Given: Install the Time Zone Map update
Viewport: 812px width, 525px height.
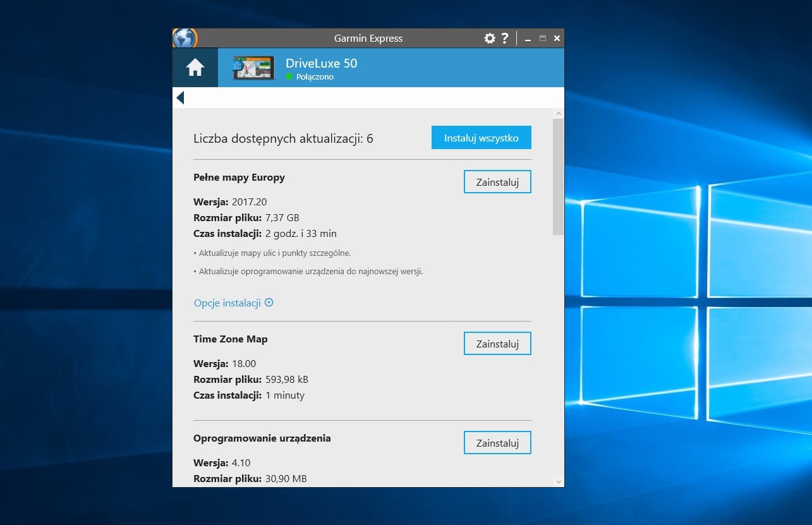Looking at the screenshot, I should tap(497, 344).
